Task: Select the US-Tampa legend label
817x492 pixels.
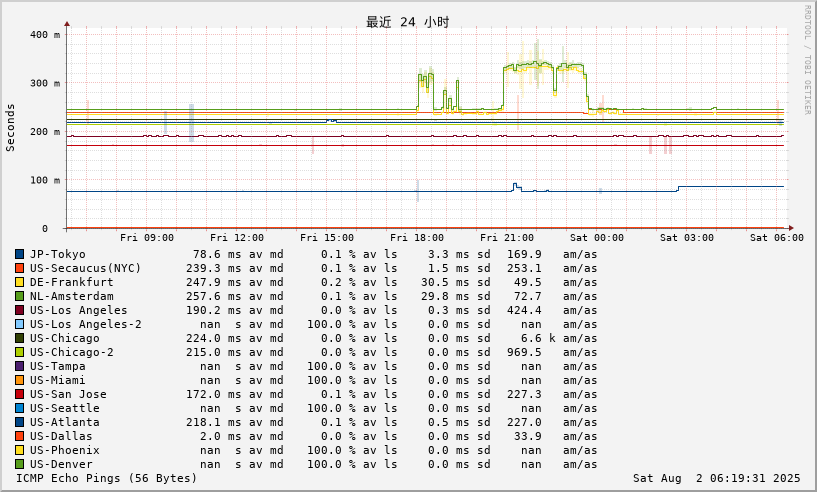Action: coord(58,366)
